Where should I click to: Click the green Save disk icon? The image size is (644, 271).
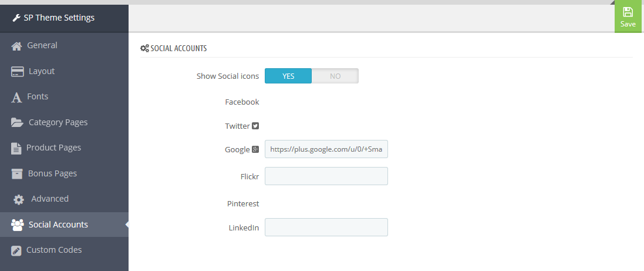tap(628, 12)
